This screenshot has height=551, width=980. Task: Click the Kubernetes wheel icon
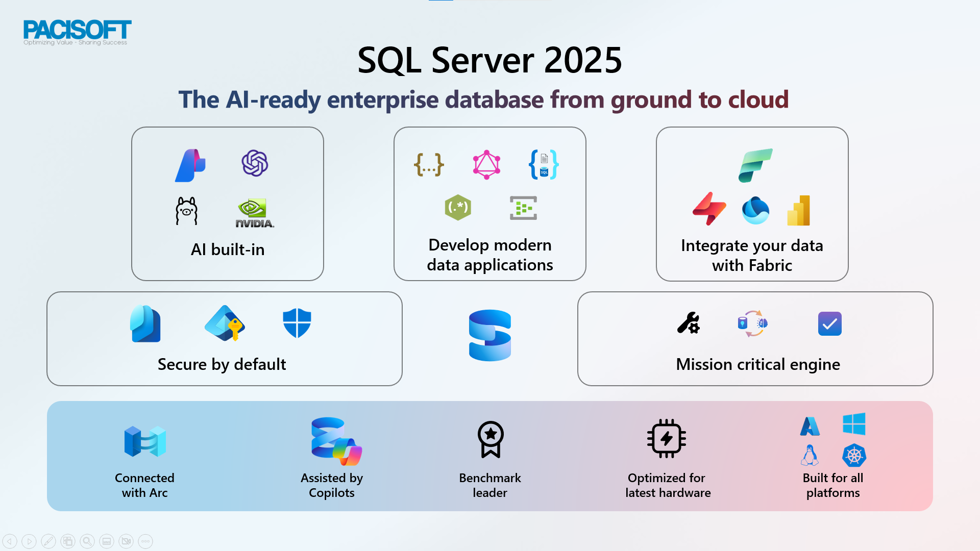click(854, 456)
